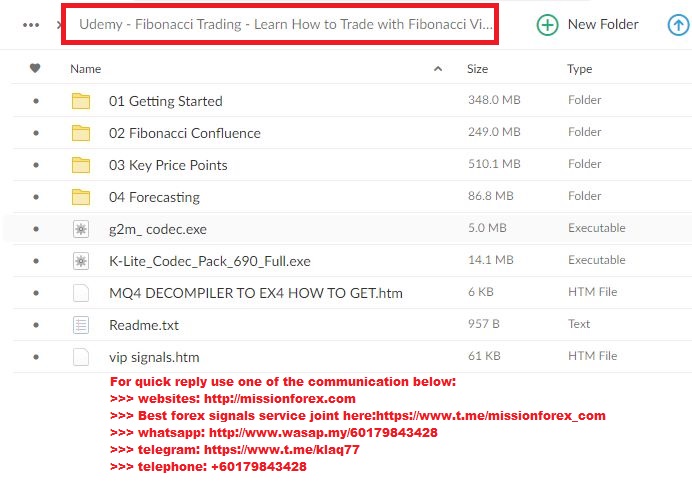This screenshot has height=495, width=692.
Task: Sort by the Size column header
Action: point(478,69)
